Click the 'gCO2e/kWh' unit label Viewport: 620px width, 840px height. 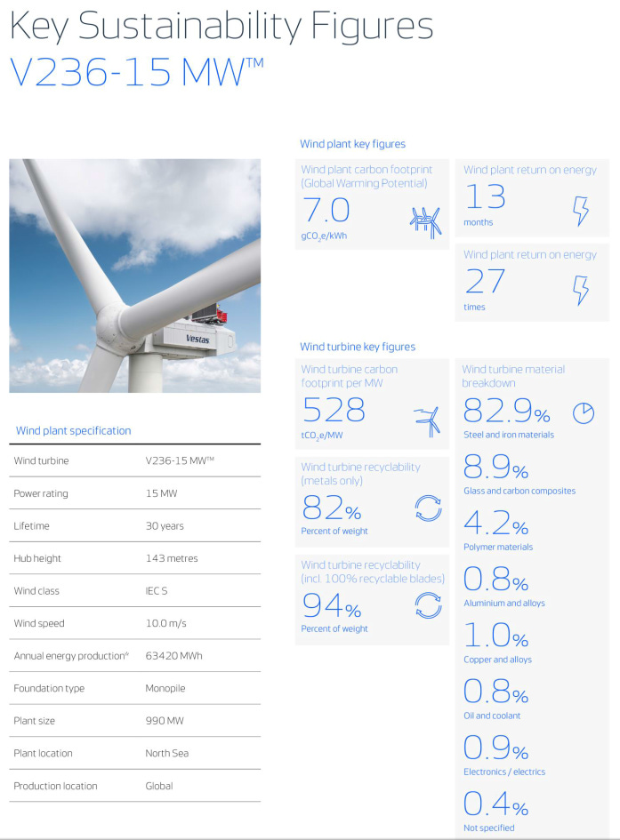[x=324, y=236]
